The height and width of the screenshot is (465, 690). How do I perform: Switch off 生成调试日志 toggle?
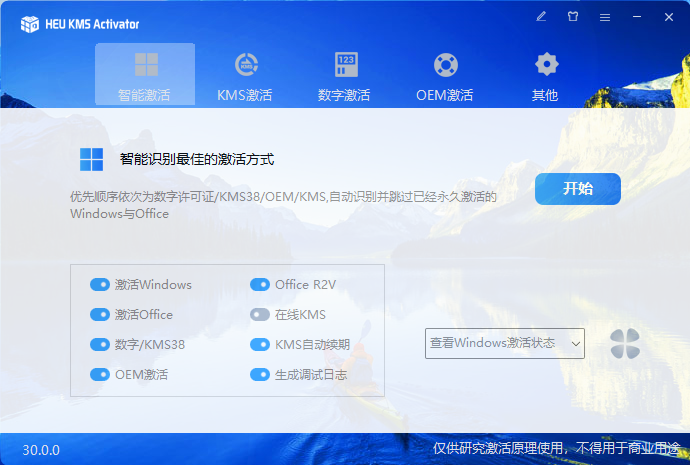click(260, 375)
